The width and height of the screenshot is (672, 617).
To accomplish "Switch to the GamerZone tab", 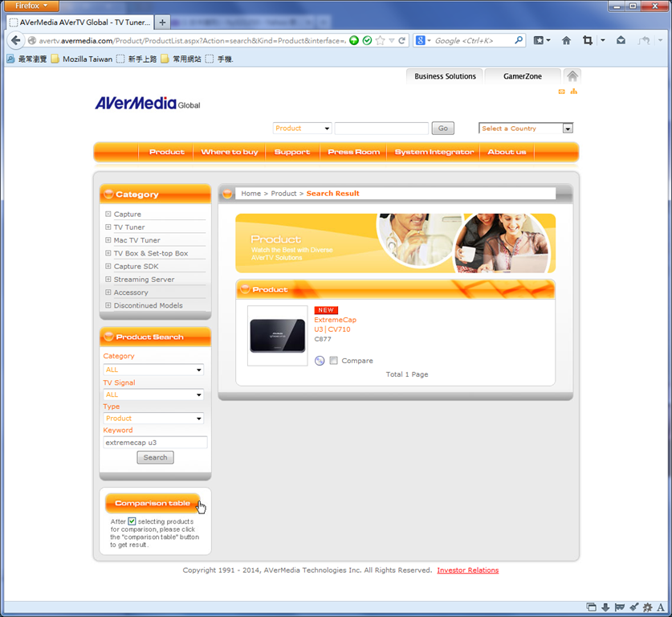I will coord(523,76).
